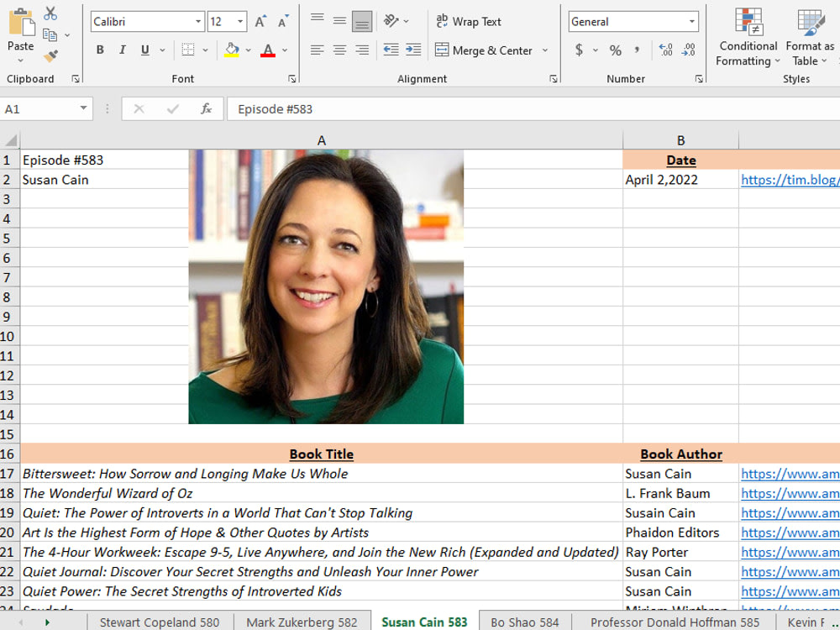Click the Insert Function fx icon

[207, 109]
